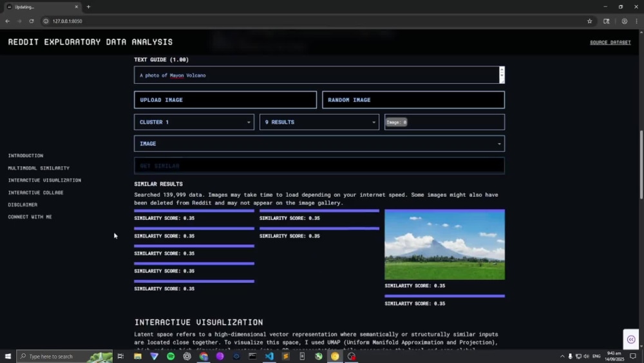
Task: Jump to the INTERACTIVE COLLAGE section
Action: tap(35, 192)
